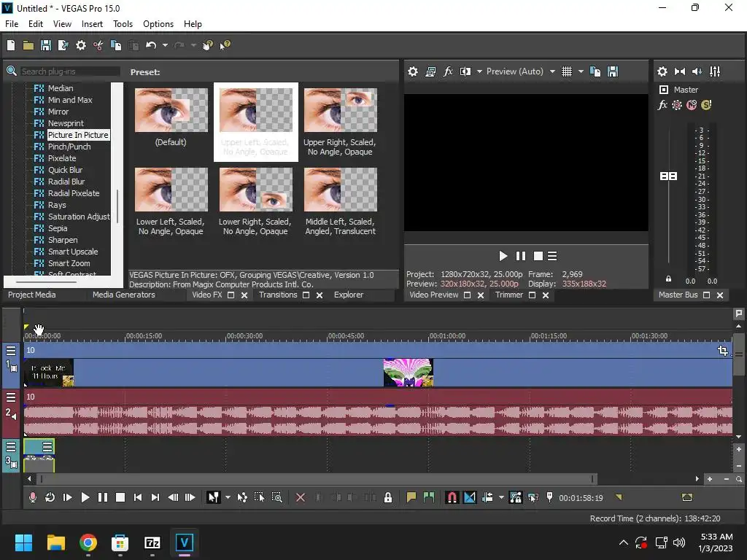
Task: Save the project using the floppy icon
Action: point(46,45)
